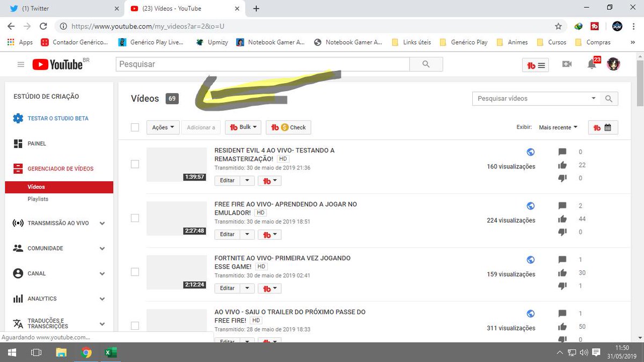Screen dimensions: 644x362
Task: Open the Fortnite video thumbnail with 2:12:24 duration
Action: 177,272
